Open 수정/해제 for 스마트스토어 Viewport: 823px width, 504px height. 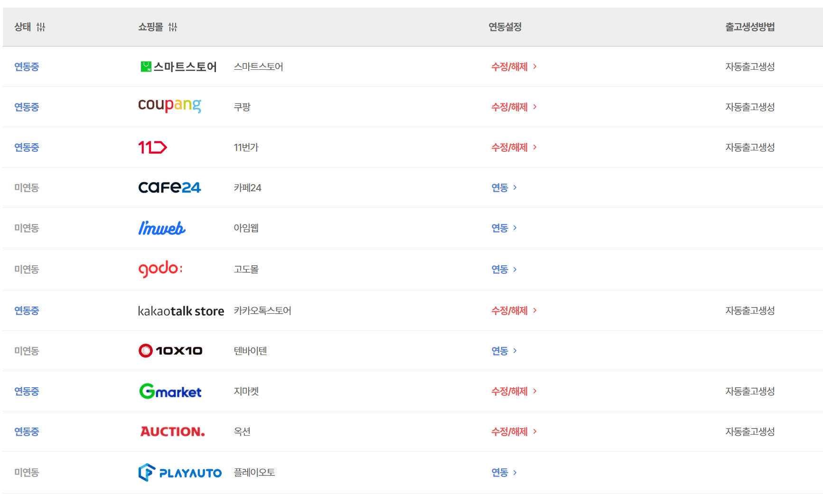coord(514,67)
